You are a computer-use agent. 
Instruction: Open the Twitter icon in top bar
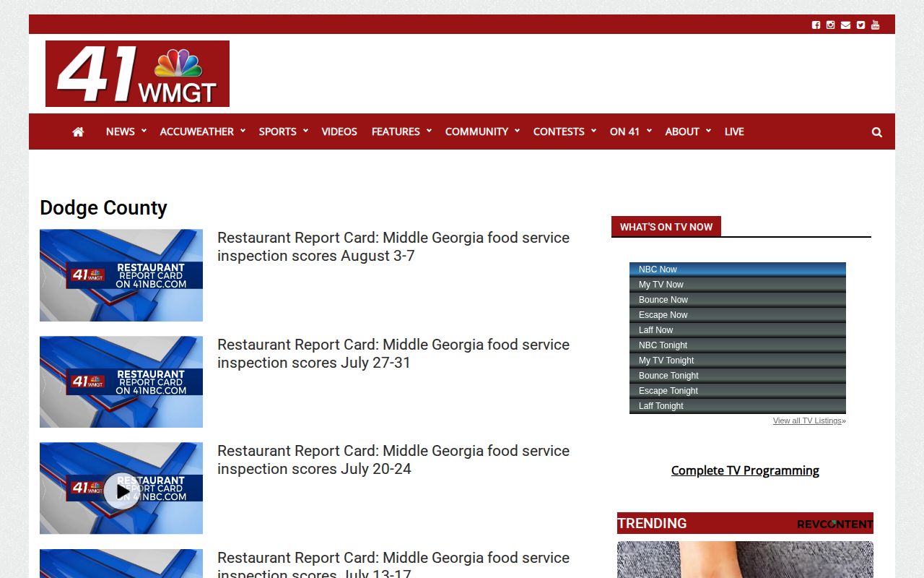click(x=860, y=25)
